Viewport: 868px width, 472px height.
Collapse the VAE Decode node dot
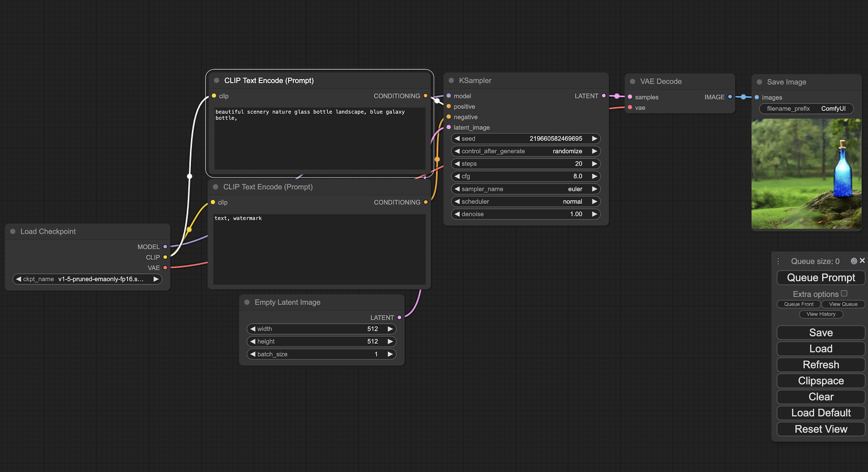632,81
